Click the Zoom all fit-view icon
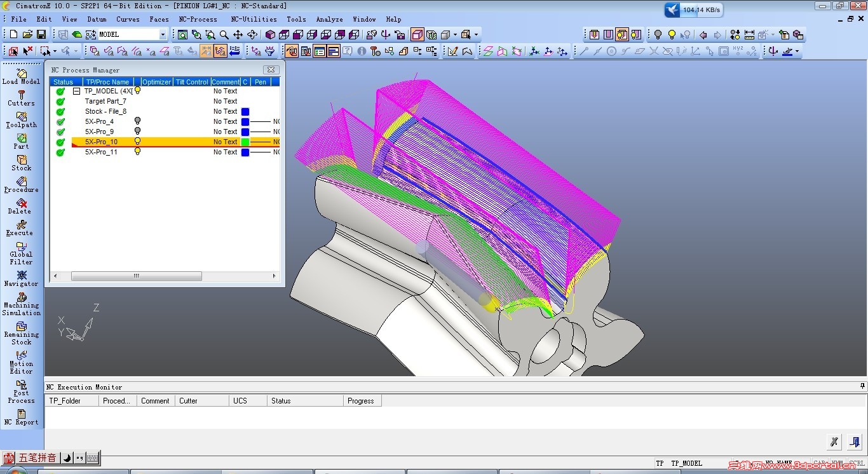868x474 pixels. coord(182,34)
